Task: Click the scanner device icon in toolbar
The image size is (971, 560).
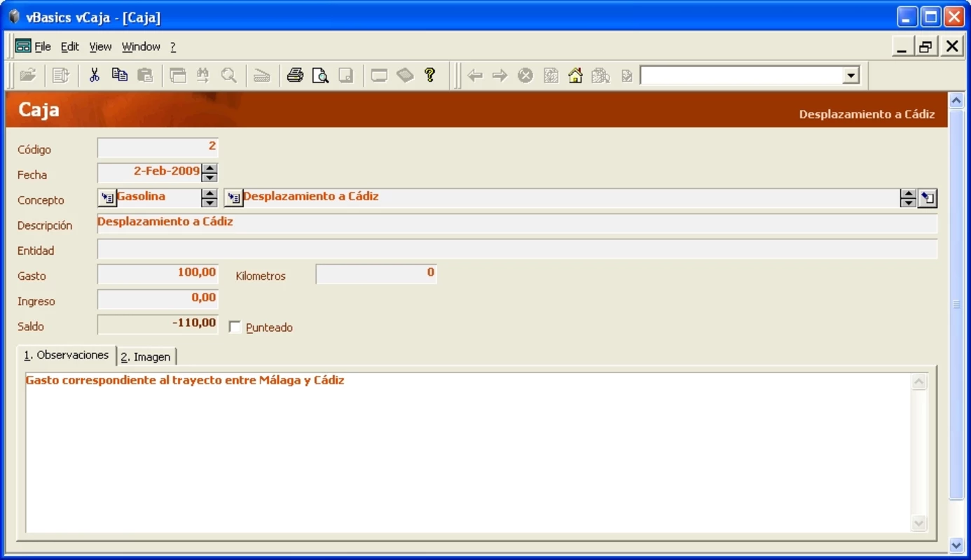Action: click(261, 75)
